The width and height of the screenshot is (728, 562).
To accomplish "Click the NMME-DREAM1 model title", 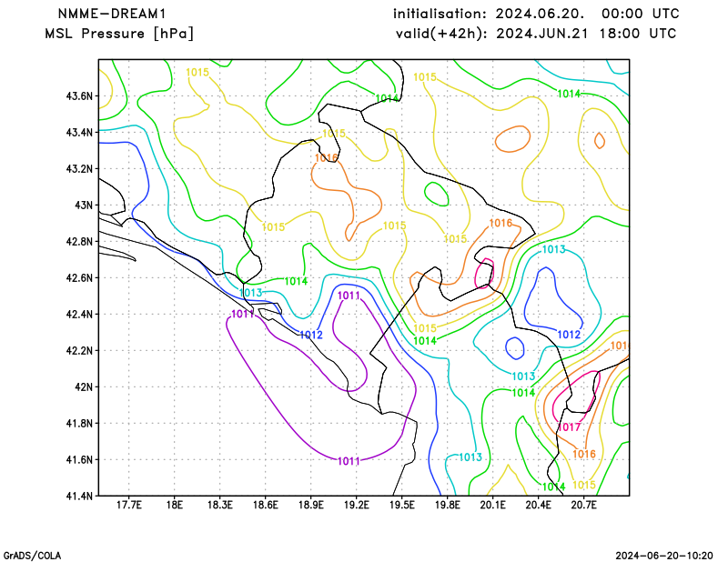I will click(111, 14).
